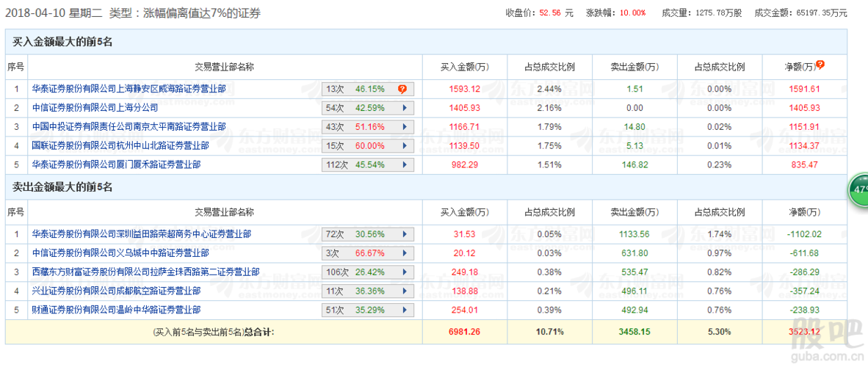868x367 pixels.
Task: Expand the 11次 36.36% arrow
Action: click(405, 291)
